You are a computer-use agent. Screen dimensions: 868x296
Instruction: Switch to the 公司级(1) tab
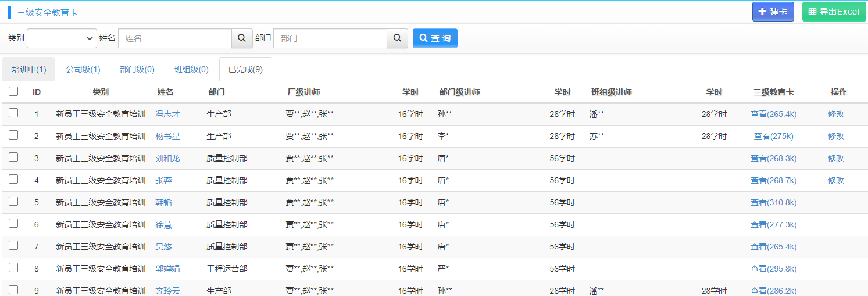coord(83,69)
